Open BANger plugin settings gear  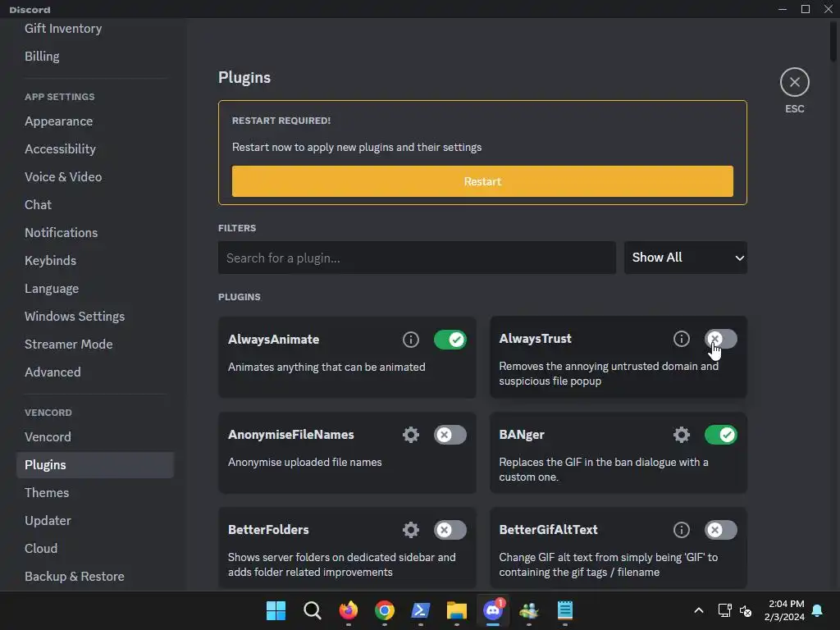[682, 435]
